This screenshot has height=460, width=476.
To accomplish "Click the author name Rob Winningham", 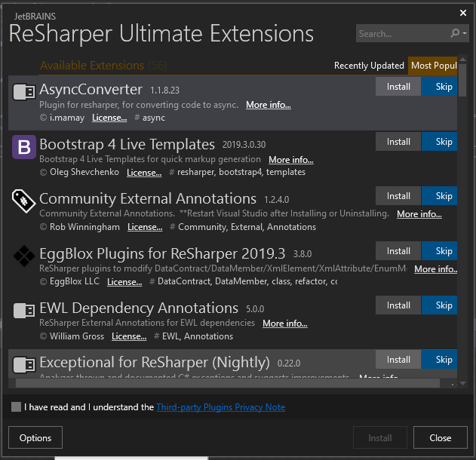I will pyautogui.click(x=84, y=227).
